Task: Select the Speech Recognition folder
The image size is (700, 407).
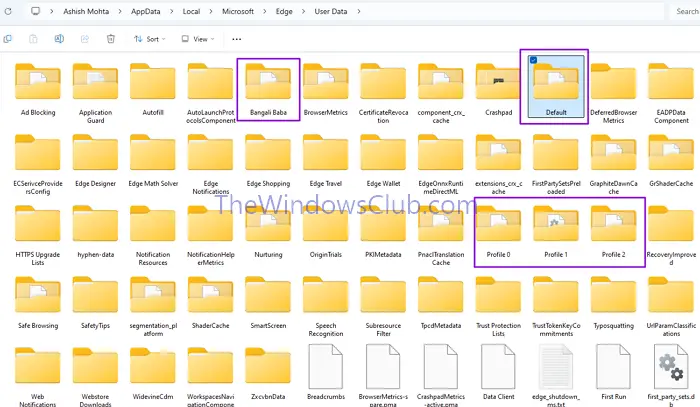Action: (x=325, y=306)
